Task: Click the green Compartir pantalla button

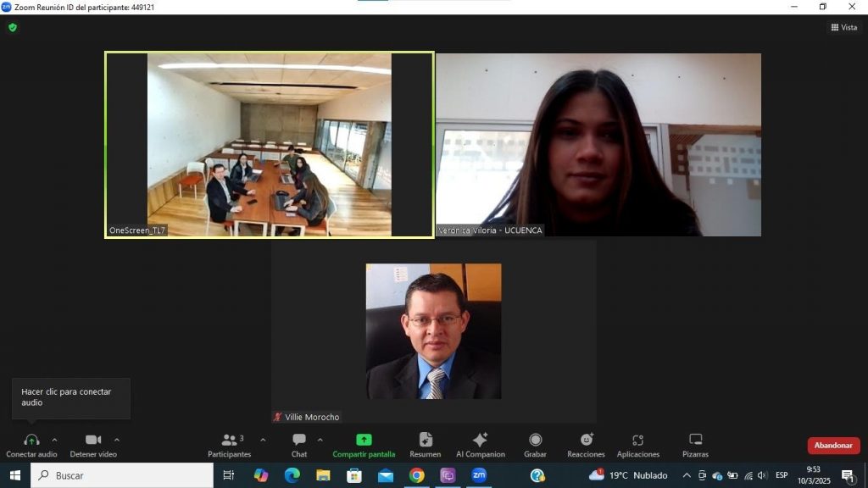Action: pyautogui.click(x=364, y=441)
